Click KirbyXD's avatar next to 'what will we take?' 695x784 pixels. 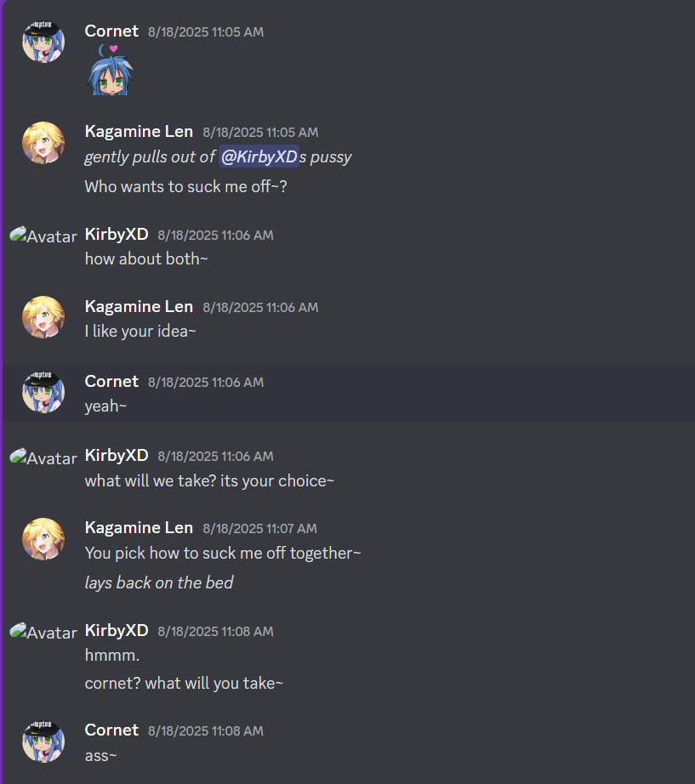(x=43, y=457)
